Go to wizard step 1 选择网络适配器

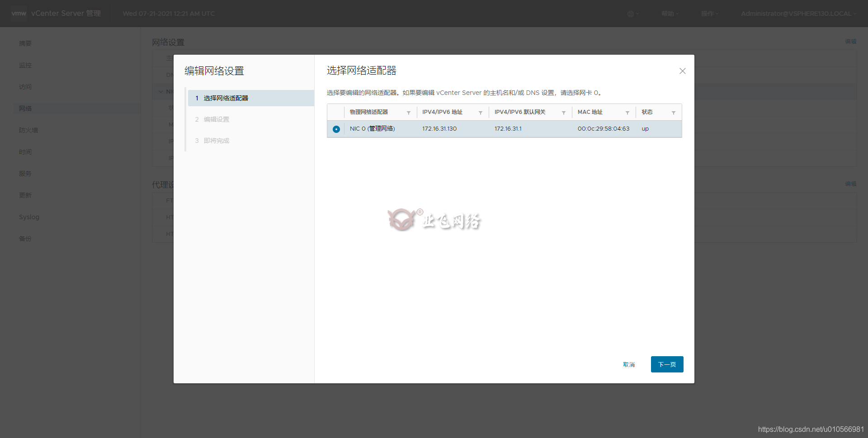pyautogui.click(x=251, y=98)
